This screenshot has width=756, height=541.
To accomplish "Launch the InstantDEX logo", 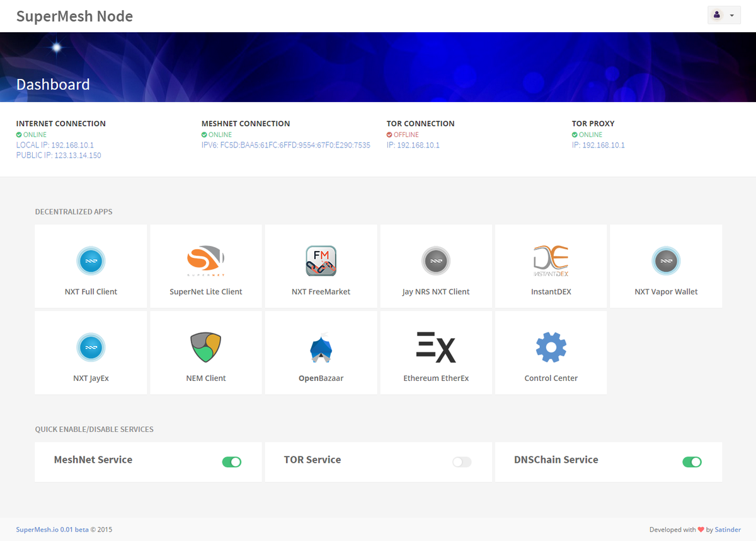I will 551,261.
